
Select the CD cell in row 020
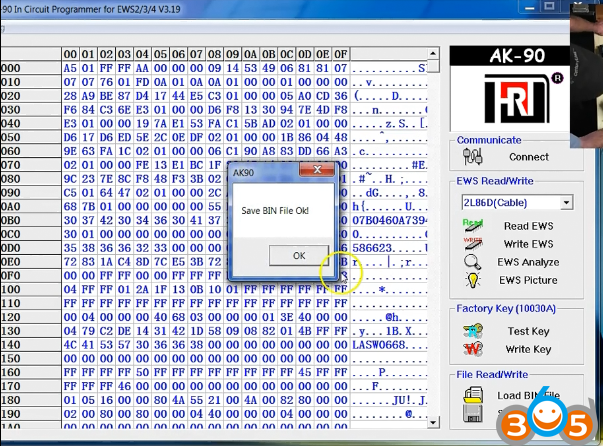323,96
